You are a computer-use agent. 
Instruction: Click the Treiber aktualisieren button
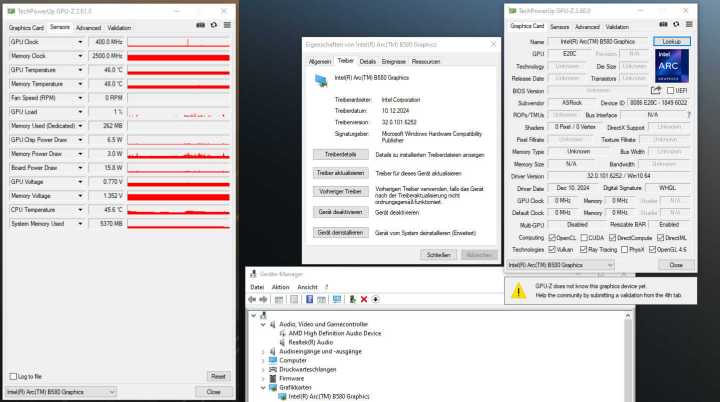tap(340, 173)
